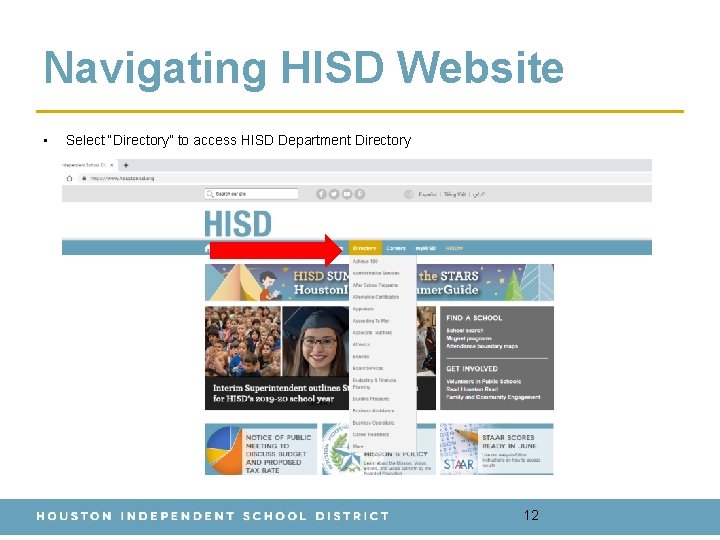The width and height of the screenshot is (720, 540).
Task: Select Administrative Services in the dropdown
Action: click(x=376, y=273)
